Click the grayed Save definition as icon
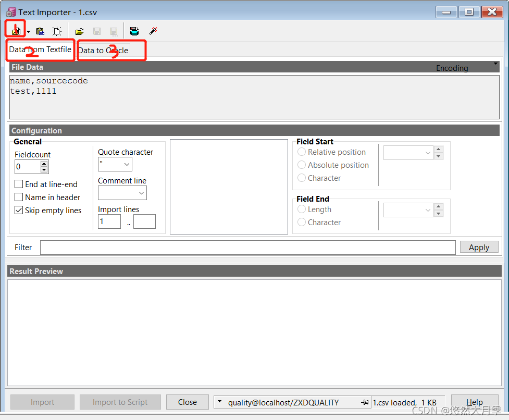 point(114,31)
